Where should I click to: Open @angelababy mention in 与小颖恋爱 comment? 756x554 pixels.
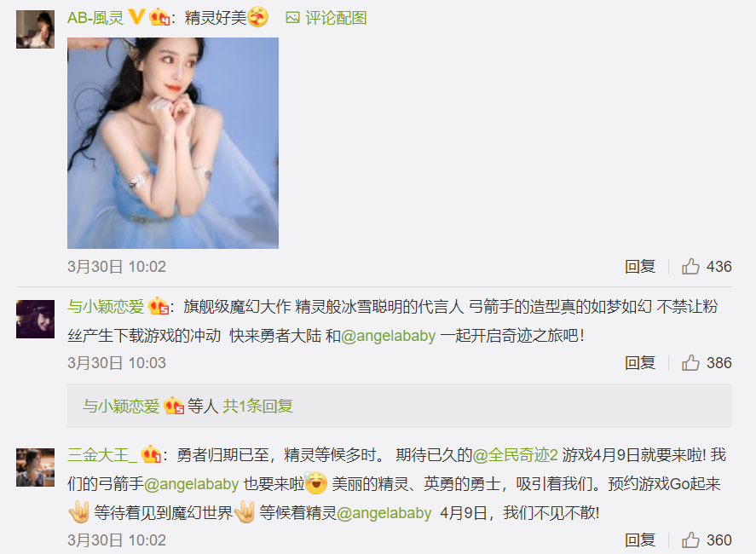click(x=388, y=336)
